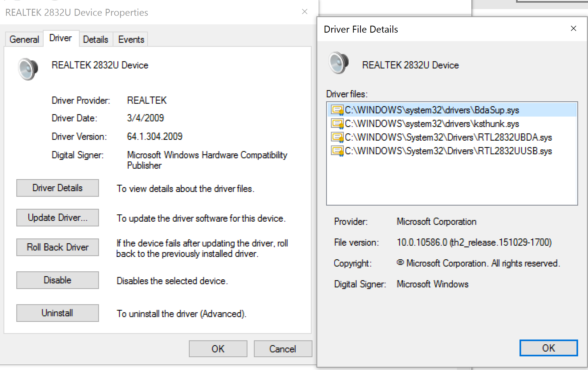Click REALTEK 2832U Device name in Device Properties
The height and width of the screenshot is (370, 588).
pos(100,65)
